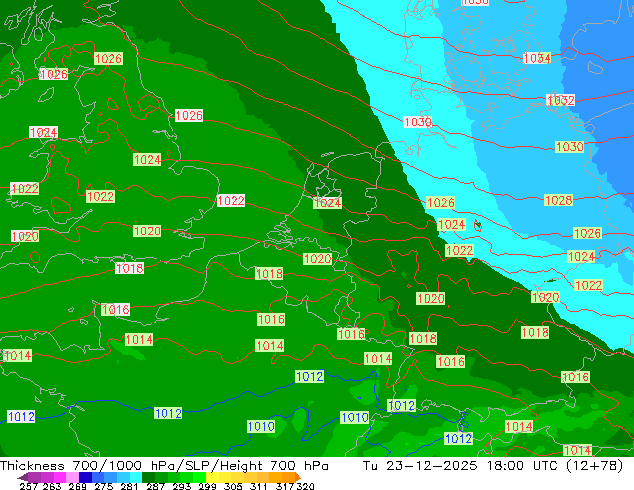Click the legend value 305
The width and height of the screenshot is (634, 490).
pyautogui.click(x=232, y=486)
